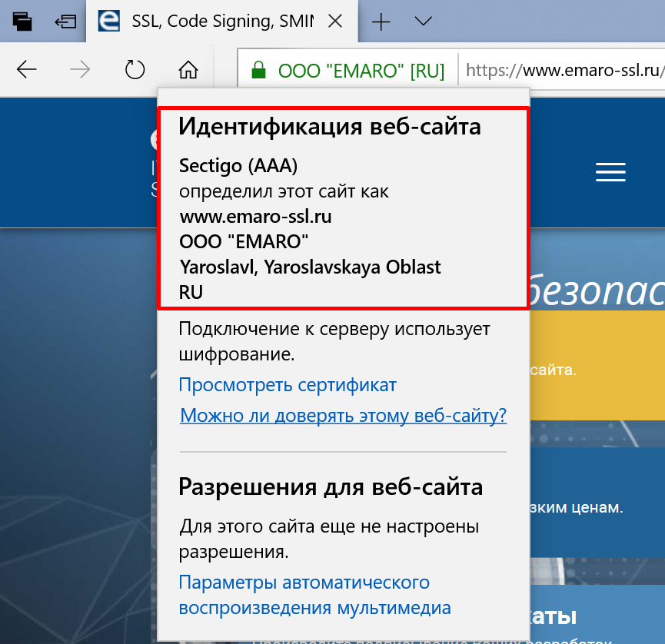Click the address bar URL field
The height and width of the screenshot is (644, 665).
tap(564, 70)
